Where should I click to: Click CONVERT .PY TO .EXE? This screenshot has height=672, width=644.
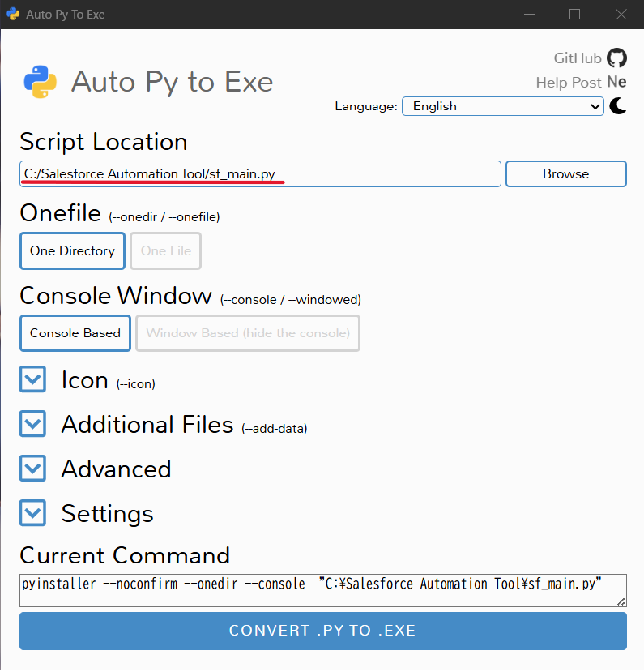(322, 631)
